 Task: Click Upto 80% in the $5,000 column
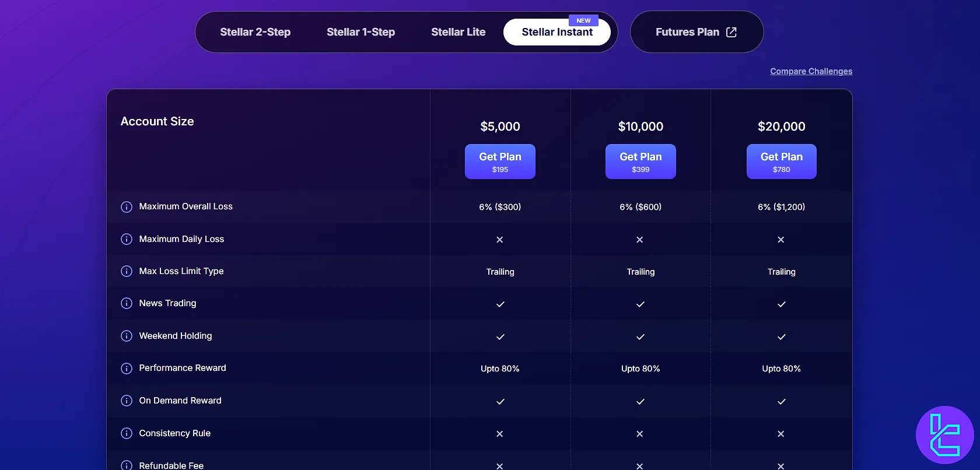500,369
